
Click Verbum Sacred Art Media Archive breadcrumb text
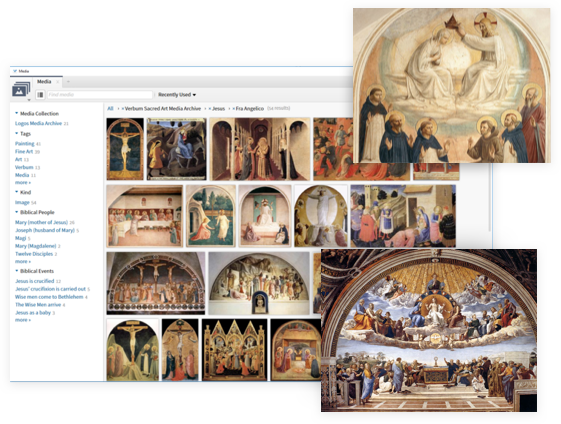click(x=163, y=108)
